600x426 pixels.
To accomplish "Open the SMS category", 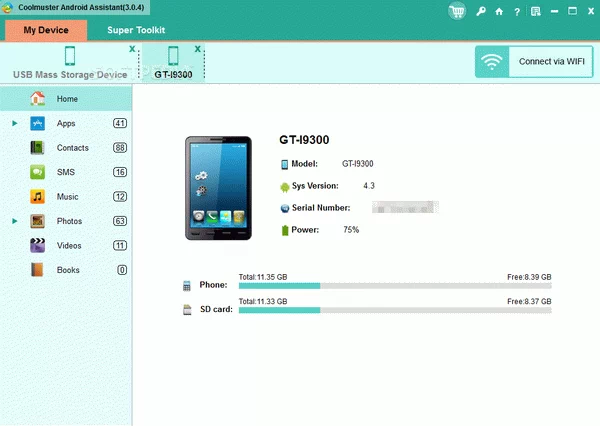I will point(66,172).
